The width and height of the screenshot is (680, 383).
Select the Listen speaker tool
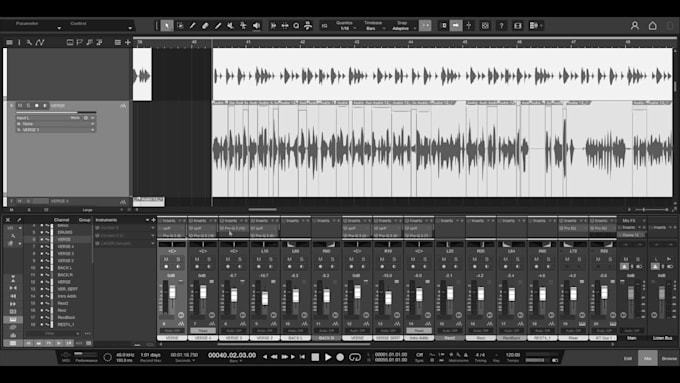pos(256,26)
